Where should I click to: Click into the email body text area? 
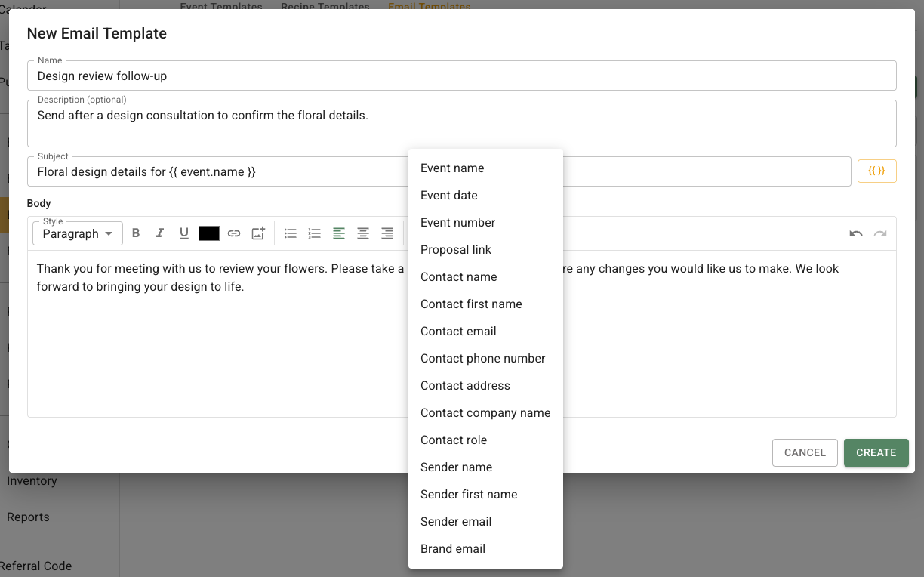click(462, 333)
